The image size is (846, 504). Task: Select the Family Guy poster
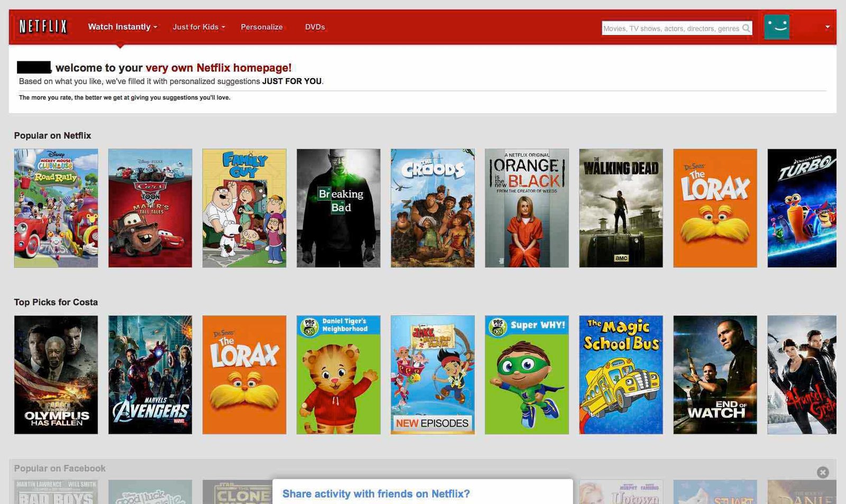click(x=244, y=208)
